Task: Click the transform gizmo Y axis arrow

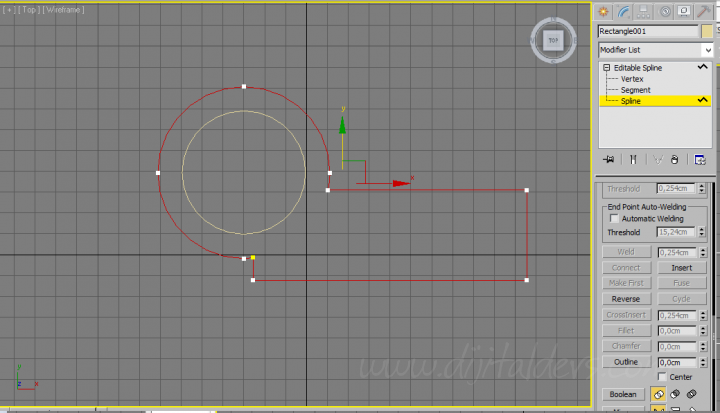Action: (x=342, y=126)
